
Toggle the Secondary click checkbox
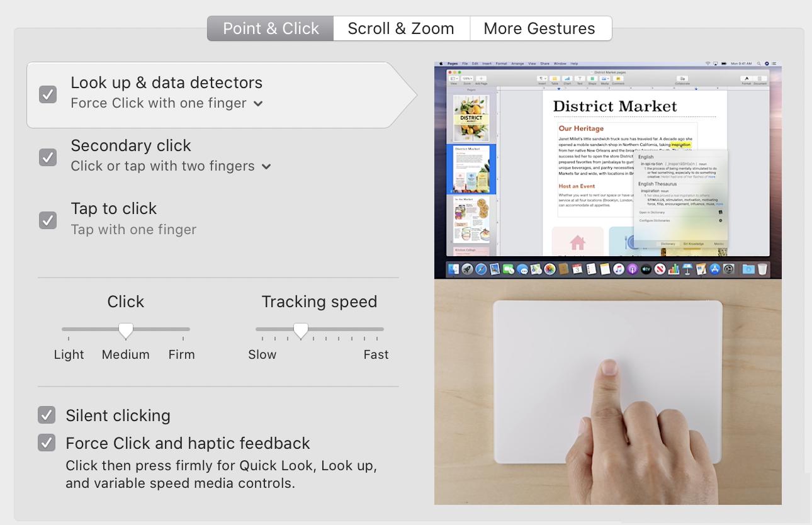coord(48,157)
